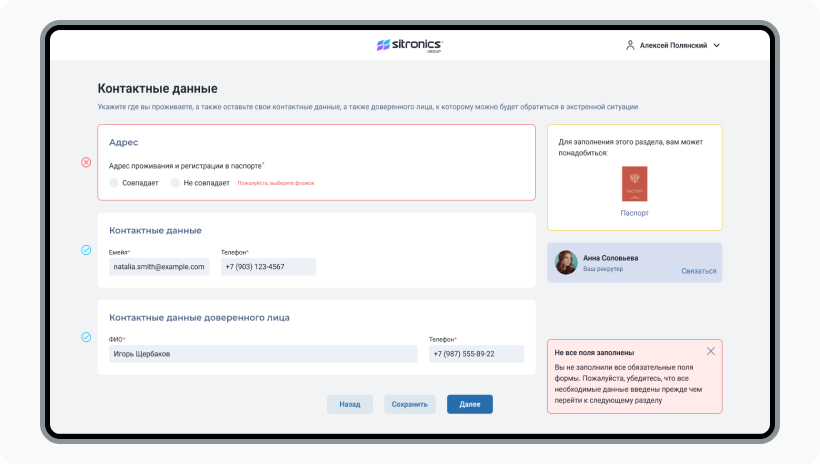Click the checkmark icon beside доверенного лица section
This screenshot has width=820, height=464.
coord(86,337)
